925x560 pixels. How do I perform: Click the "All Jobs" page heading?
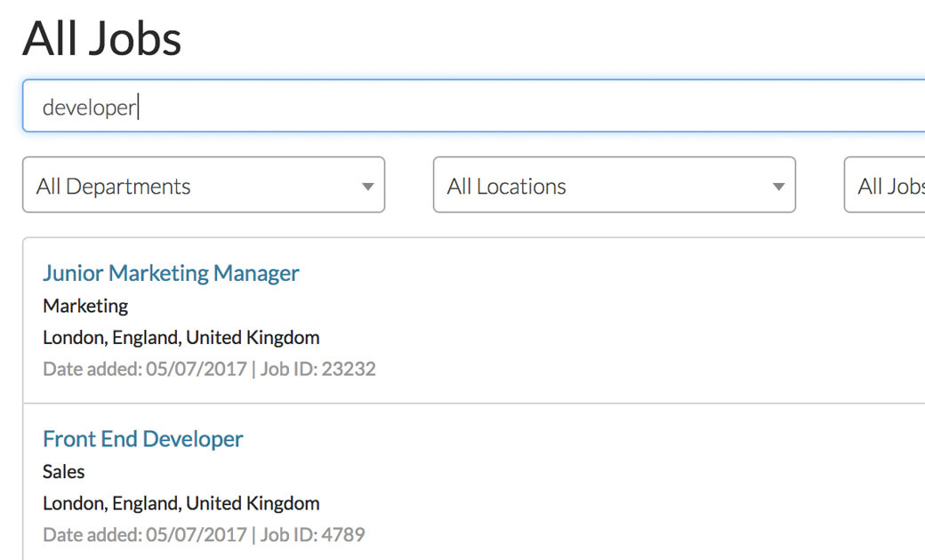click(102, 39)
